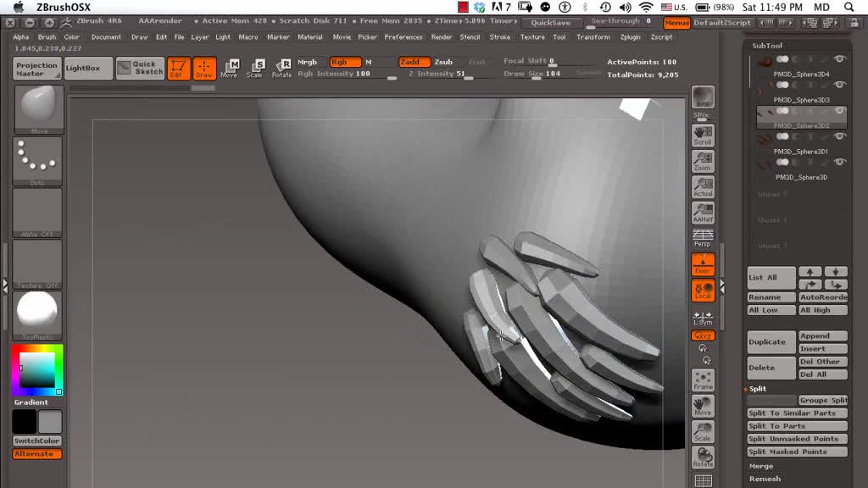
Task: Select the Draw mode icon
Action: click(204, 69)
